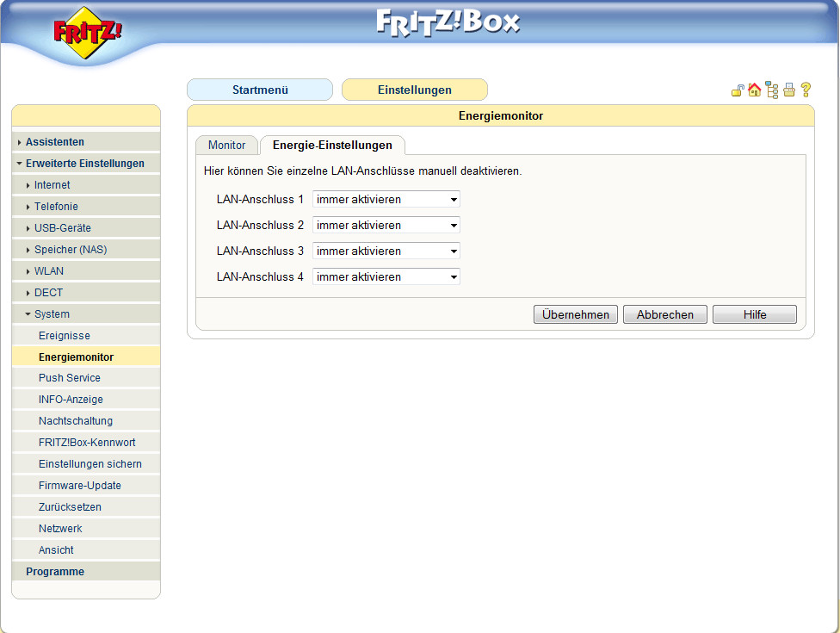The width and height of the screenshot is (840, 633).
Task: Expand the Telefonie submenu
Action: tap(86, 207)
